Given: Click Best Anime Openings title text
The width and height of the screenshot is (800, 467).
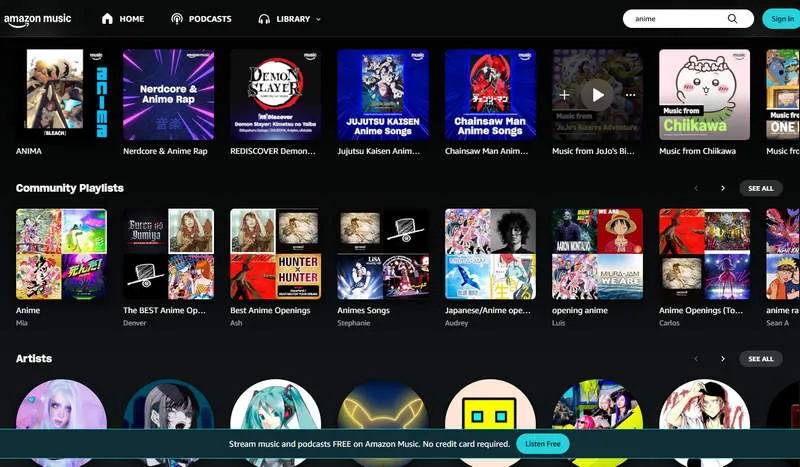Looking at the screenshot, I should point(270,310).
